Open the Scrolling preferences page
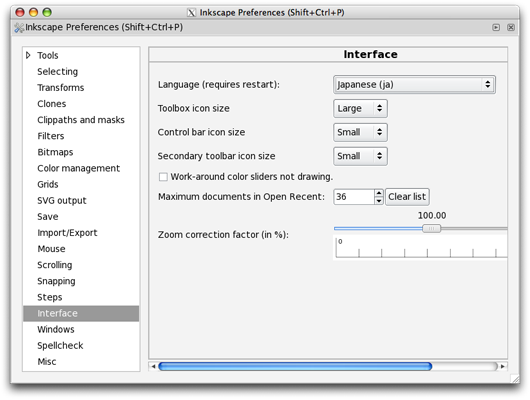 (55, 265)
